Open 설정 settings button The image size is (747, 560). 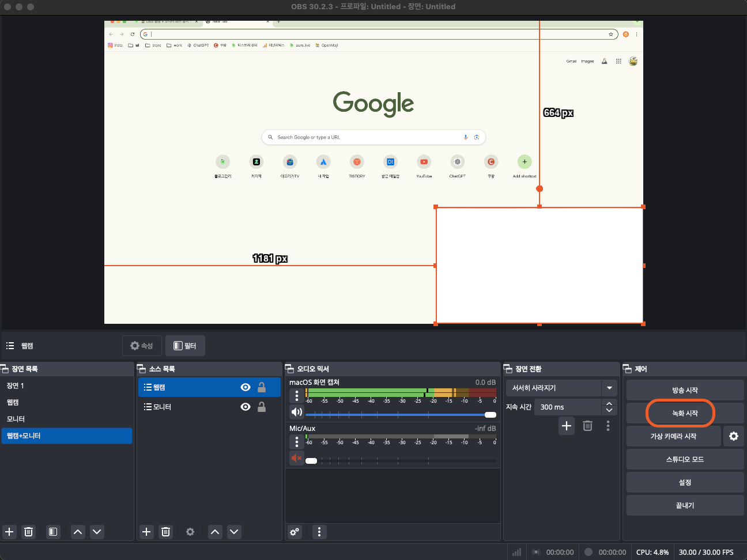pos(685,482)
